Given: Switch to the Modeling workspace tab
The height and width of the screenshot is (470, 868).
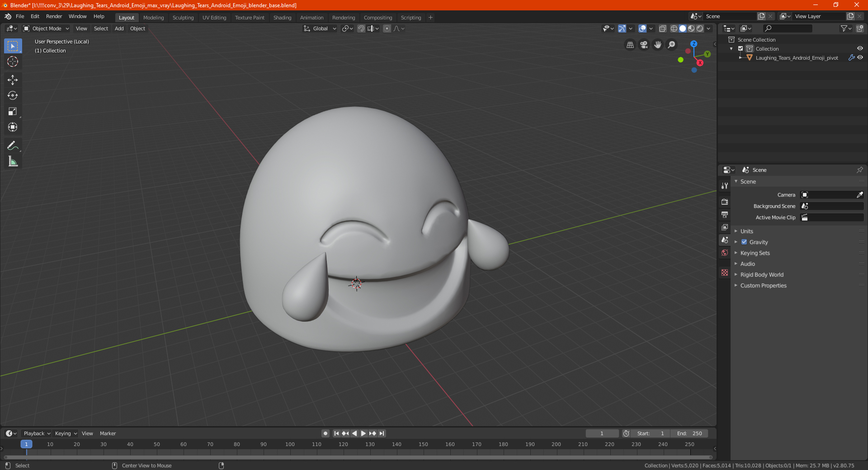Looking at the screenshot, I should pyautogui.click(x=153, y=18).
